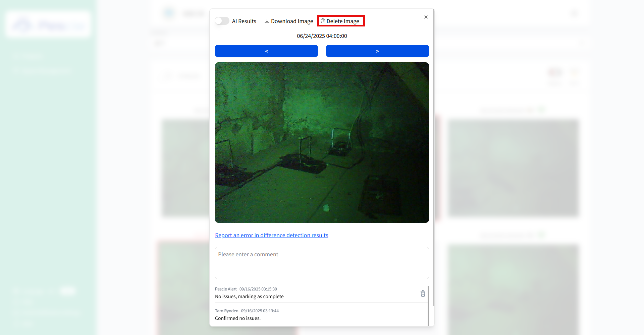Click the green night-vision camera image
The width and height of the screenshot is (644, 335).
[x=322, y=142]
